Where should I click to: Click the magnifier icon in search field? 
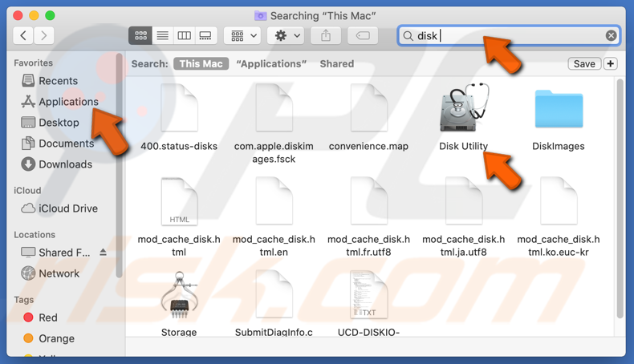(408, 36)
